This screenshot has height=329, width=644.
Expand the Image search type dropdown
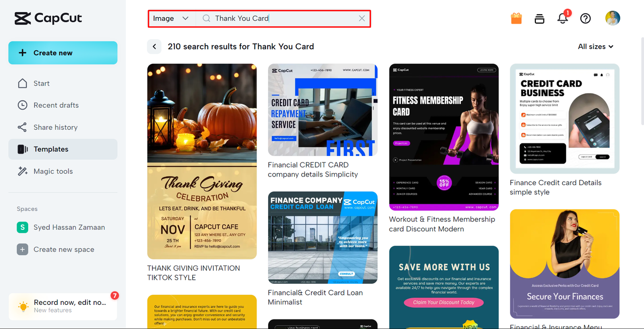coord(171,18)
